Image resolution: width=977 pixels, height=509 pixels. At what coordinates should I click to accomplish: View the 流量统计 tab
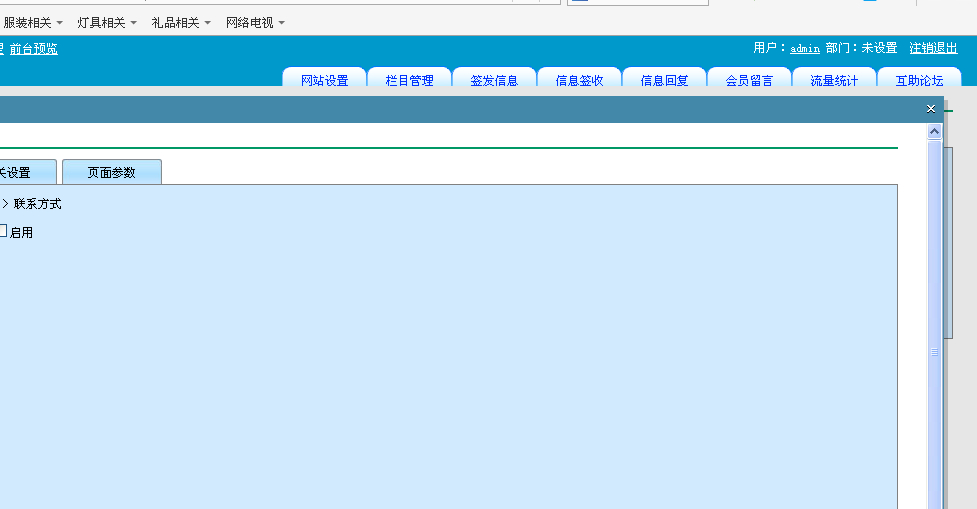coord(835,80)
